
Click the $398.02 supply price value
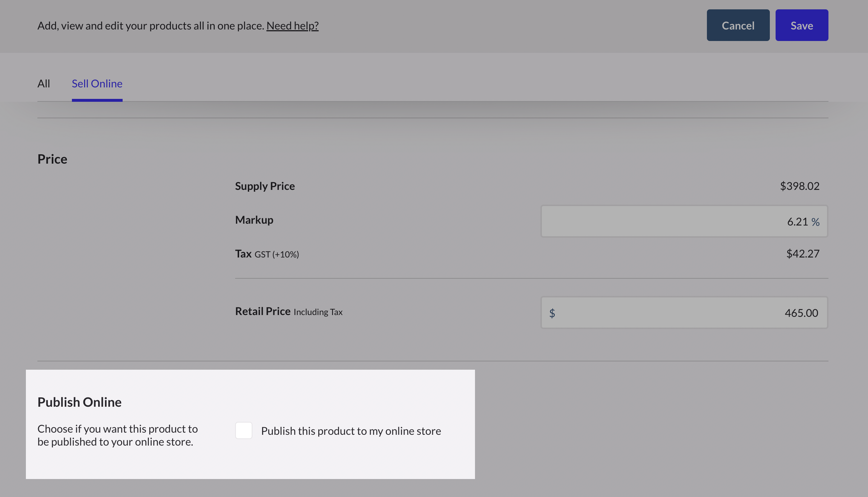[x=799, y=186]
